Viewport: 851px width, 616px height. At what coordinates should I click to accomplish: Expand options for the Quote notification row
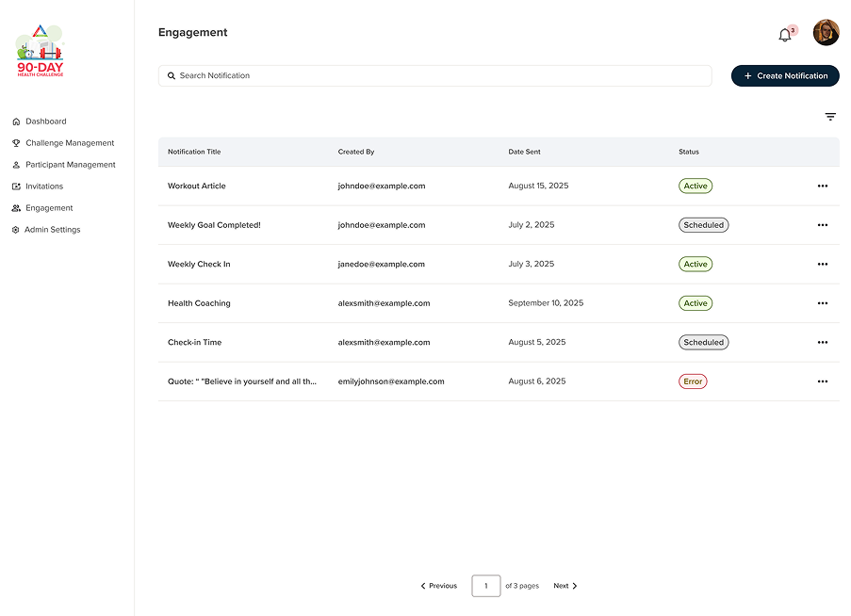pyautogui.click(x=822, y=381)
